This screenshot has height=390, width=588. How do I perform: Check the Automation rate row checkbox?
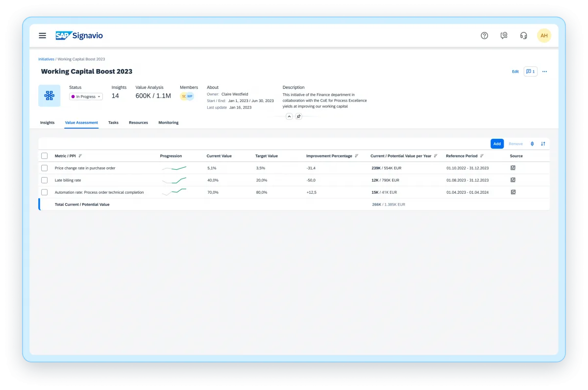(45, 192)
